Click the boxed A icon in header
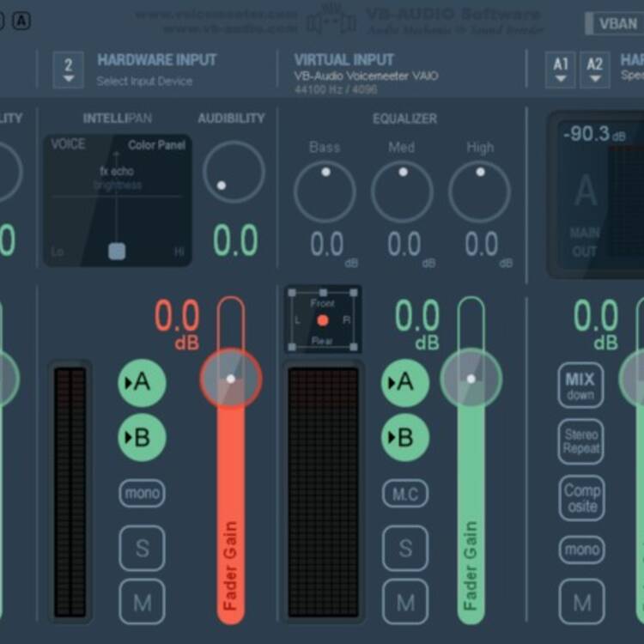 (21, 21)
